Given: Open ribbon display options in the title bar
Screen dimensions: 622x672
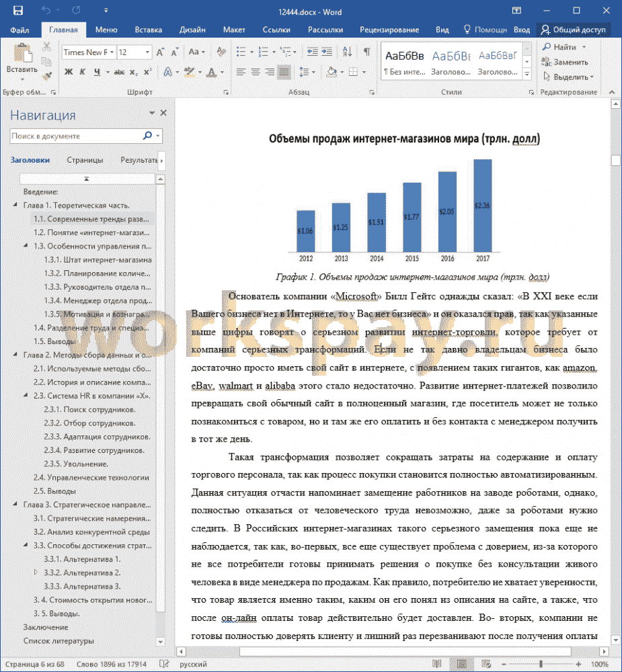Looking at the screenshot, I should point(517,11).
